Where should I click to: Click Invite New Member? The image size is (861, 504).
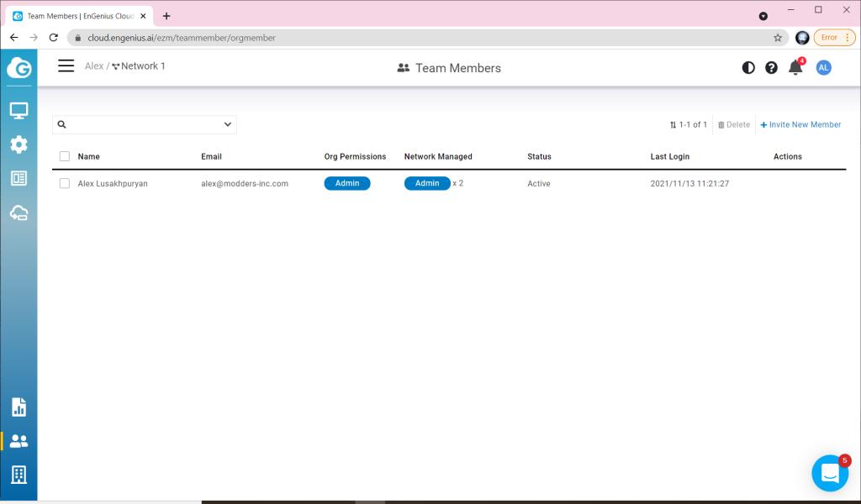point(800,125)
